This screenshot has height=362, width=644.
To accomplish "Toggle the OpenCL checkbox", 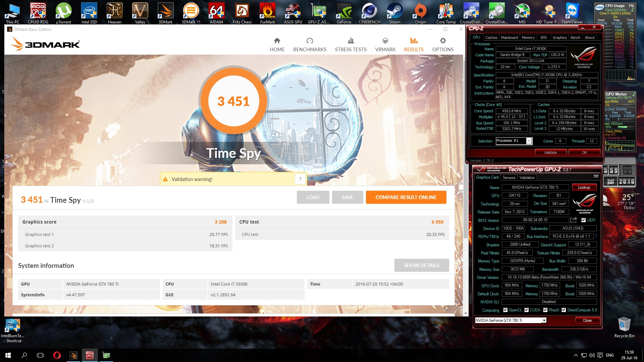I will 505,310.
